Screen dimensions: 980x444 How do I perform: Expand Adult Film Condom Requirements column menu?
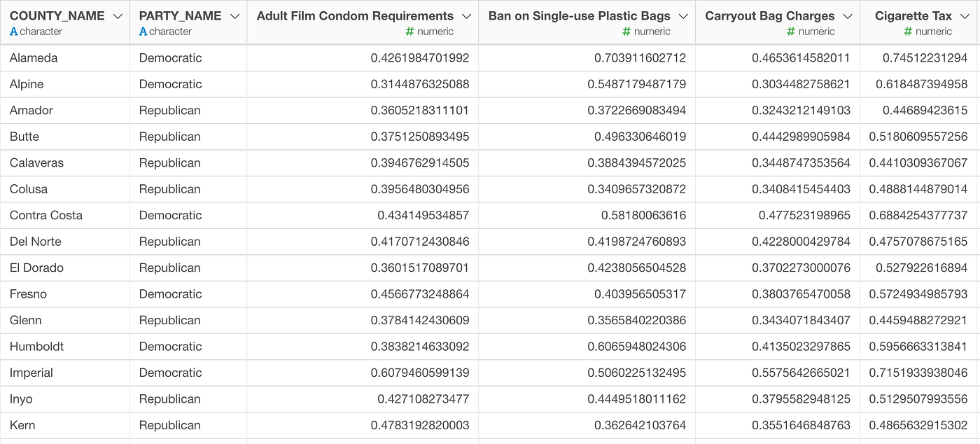click(467, 16)
